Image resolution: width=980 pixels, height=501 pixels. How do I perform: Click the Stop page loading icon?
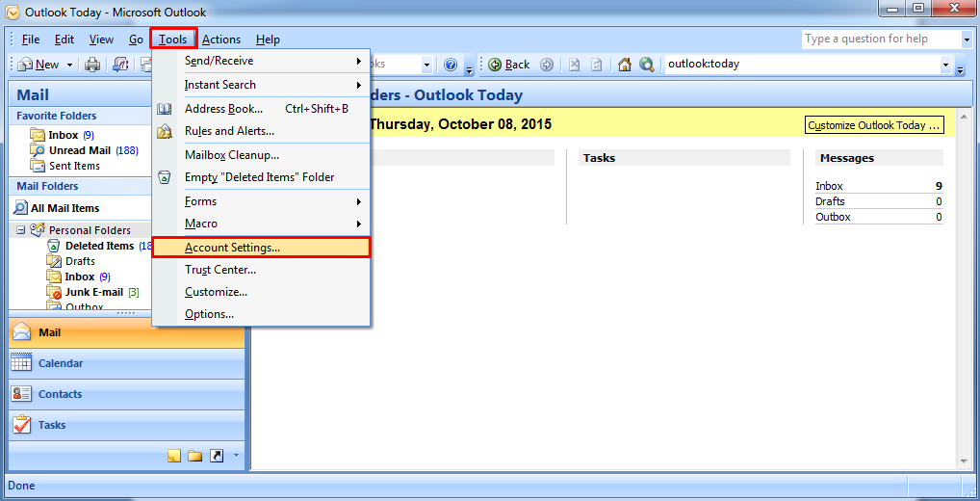tap(575, 65)
